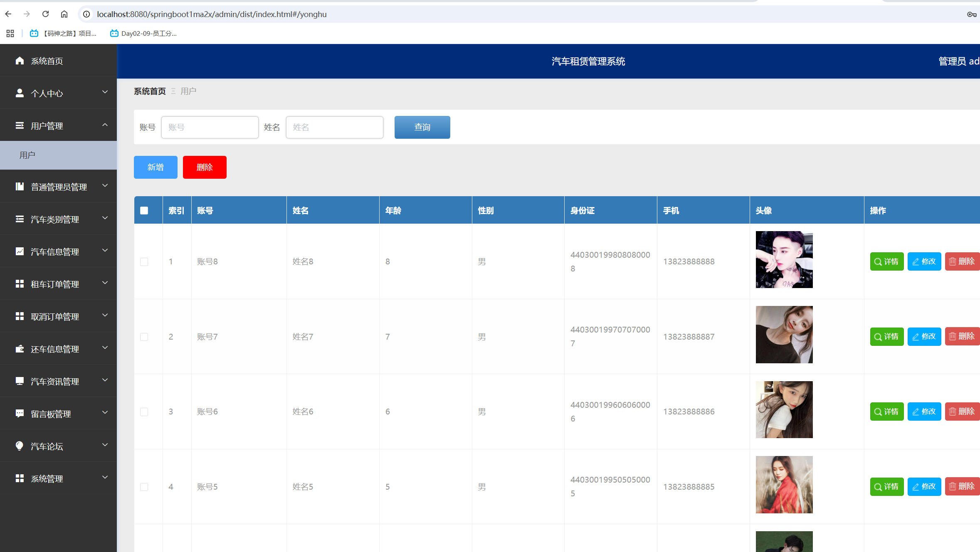Click the monitor icon beside 汽车资讯管理
The width and height of the screenshot is (980, 552).
[x=20, y=381]
